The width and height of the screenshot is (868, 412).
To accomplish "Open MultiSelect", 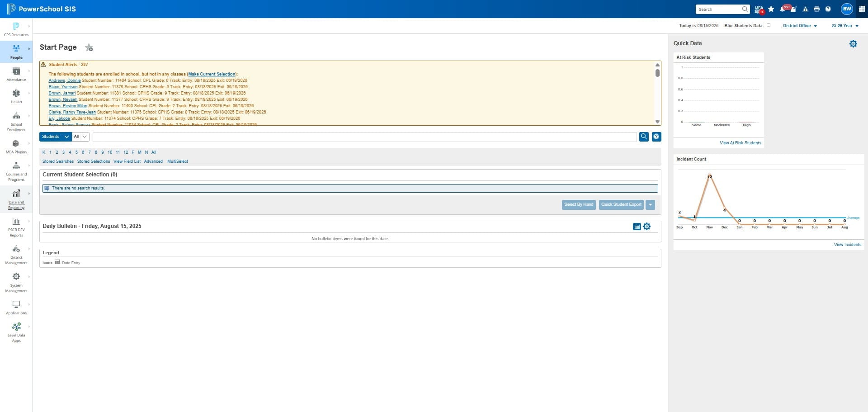I will (x=178, y=161).
